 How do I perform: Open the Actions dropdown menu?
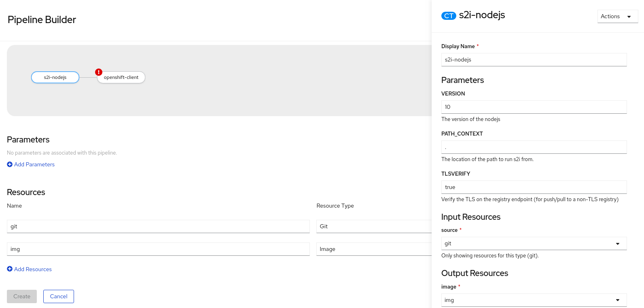tap(617, 16)
